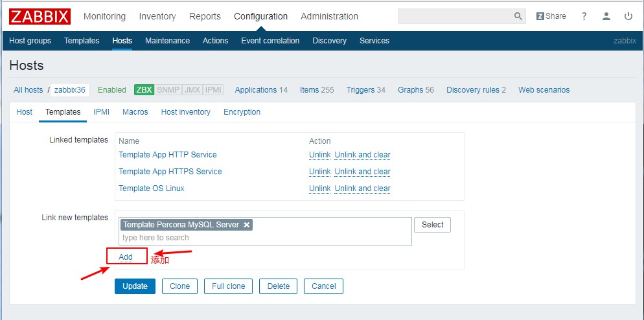Unlink and clear Template App HTTP Service
The image size is (644, 320).
click(x=362, y=155)
